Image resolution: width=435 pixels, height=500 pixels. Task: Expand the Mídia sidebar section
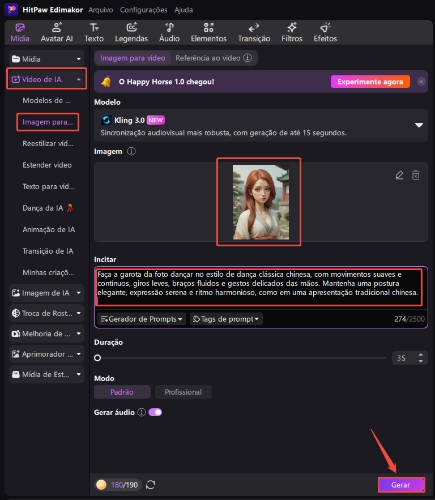click(x=46, y=59)
